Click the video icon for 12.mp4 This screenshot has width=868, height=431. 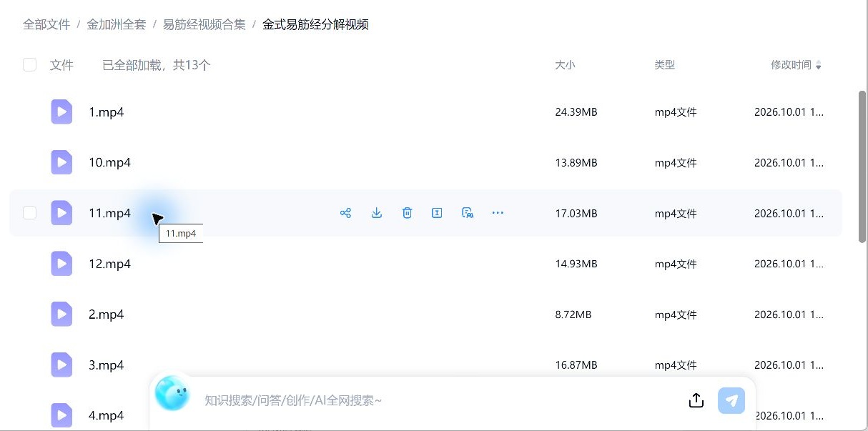tap(61, 264)
